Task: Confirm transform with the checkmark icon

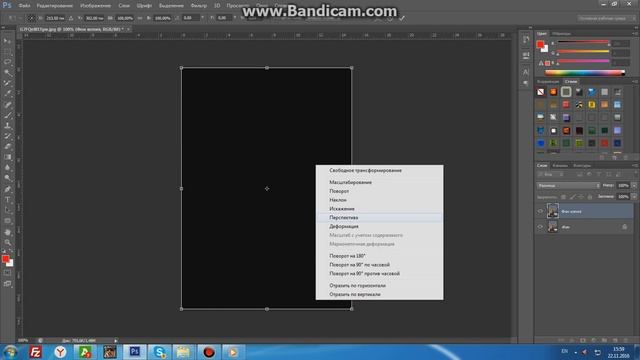Action: click(x=402, y=18)
